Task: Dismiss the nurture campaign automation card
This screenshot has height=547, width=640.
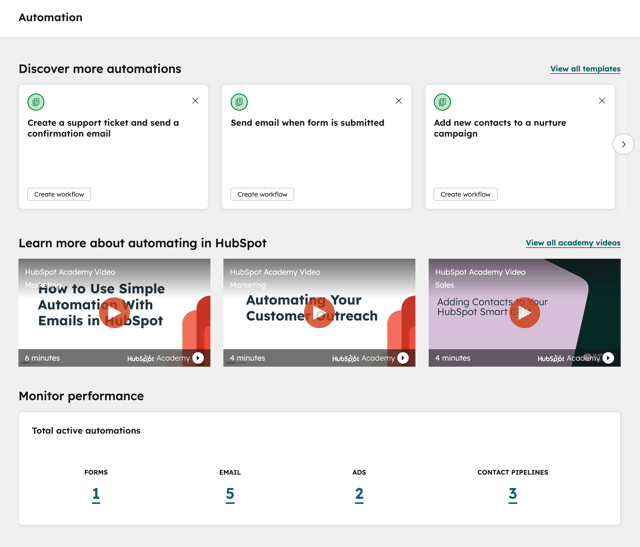Action: (602, 101)
